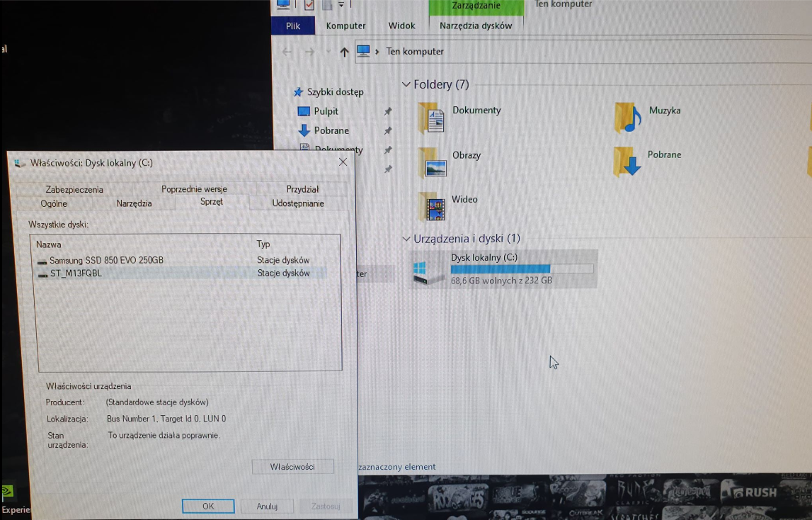812x520 pixels.
Task: Open recent locations dropdown arrow
Action: point(328,51)
